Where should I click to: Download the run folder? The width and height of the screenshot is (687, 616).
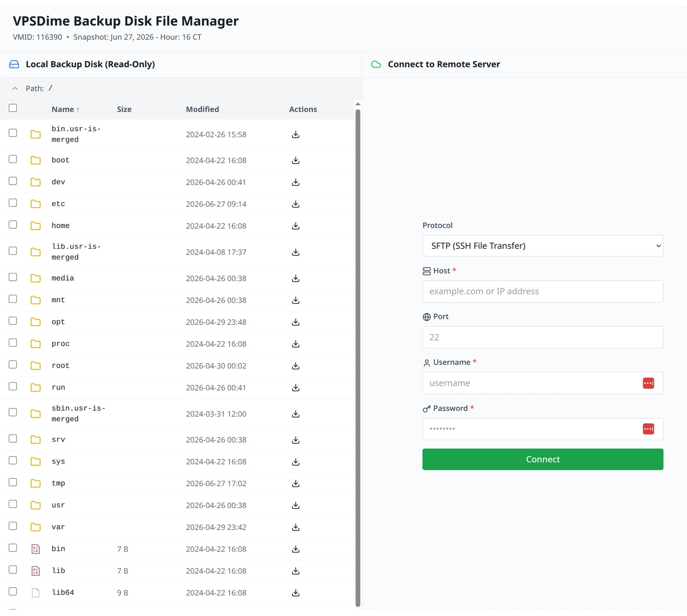coord(295,388)
